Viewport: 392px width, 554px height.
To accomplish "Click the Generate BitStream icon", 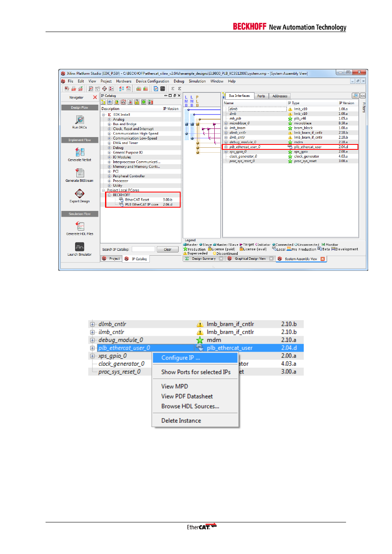I will click(80, 173).
